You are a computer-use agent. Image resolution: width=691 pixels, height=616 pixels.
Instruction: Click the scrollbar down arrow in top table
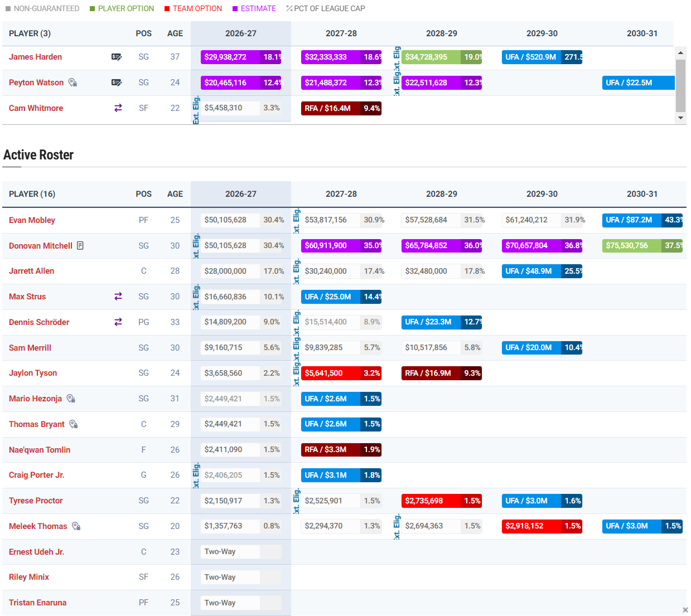pos(680,118)
